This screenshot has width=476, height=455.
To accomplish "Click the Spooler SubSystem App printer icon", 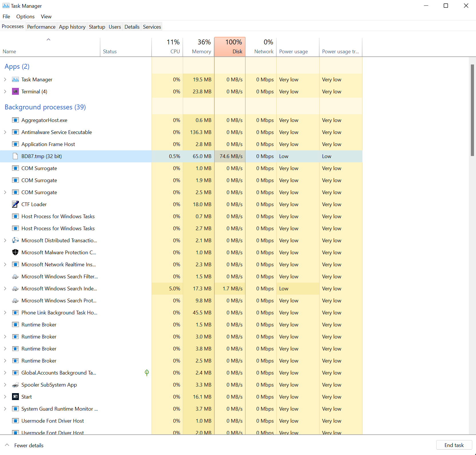I will [x=15, y=385].
